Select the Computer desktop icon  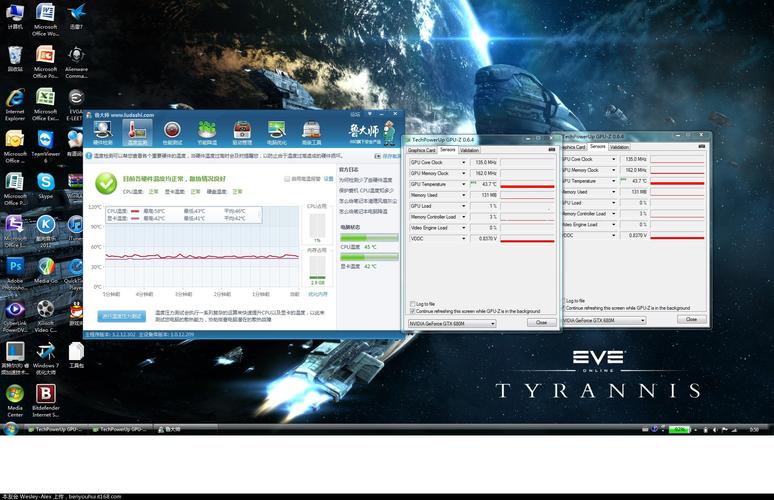15,16
